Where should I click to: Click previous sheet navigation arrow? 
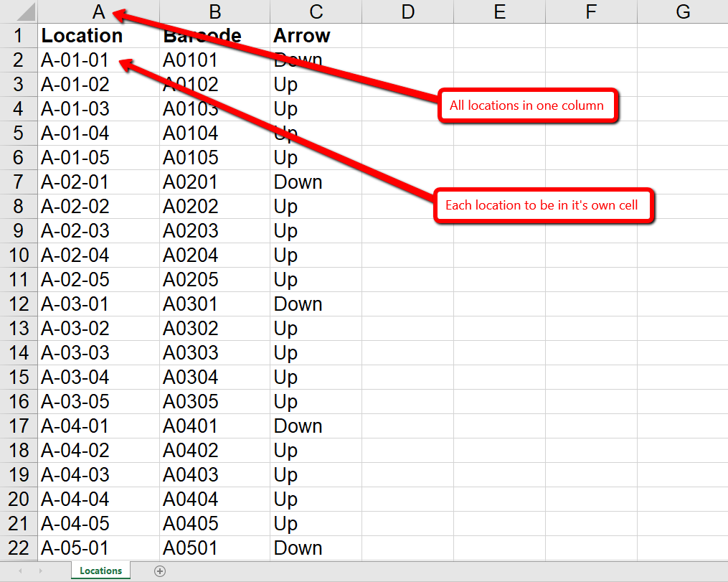[x=20, y=571]
